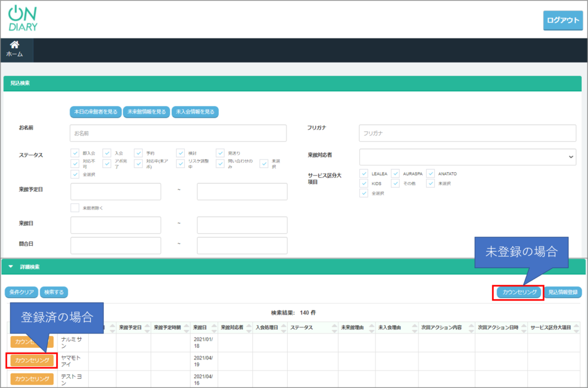Sort by the 入会処理日 column arrows
Screen dimensions: 588x388
(x=283, y=327)
